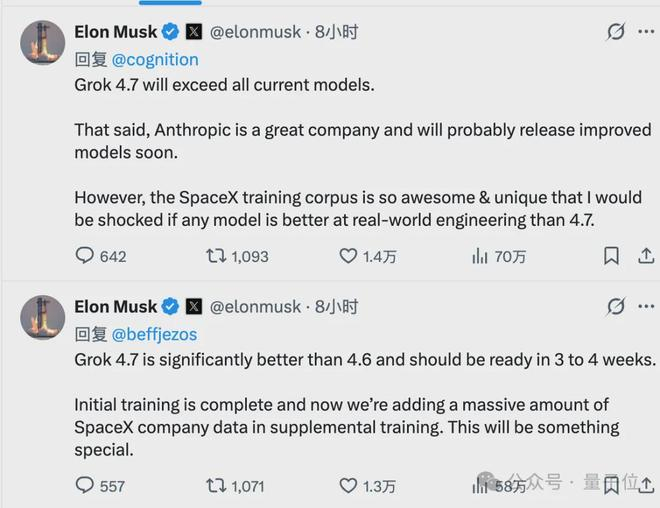Open Grok icon on first tweet

coord(616,32)
